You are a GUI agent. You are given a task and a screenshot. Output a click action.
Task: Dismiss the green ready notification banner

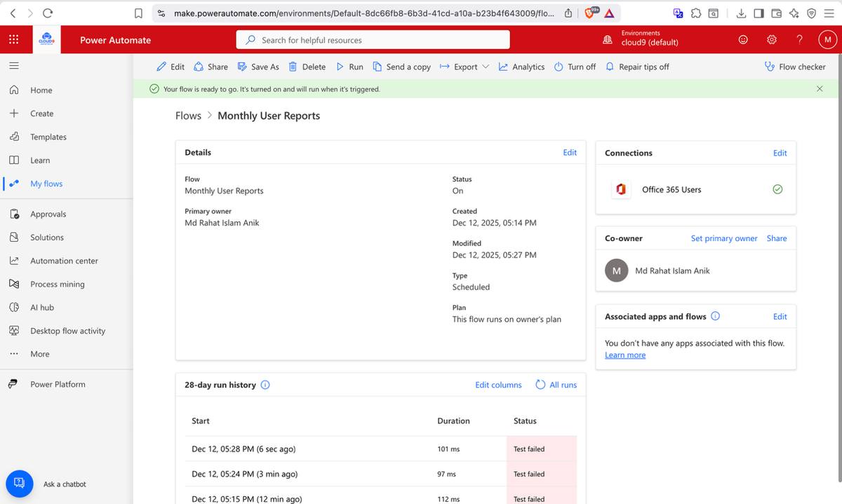pos(820,89)
